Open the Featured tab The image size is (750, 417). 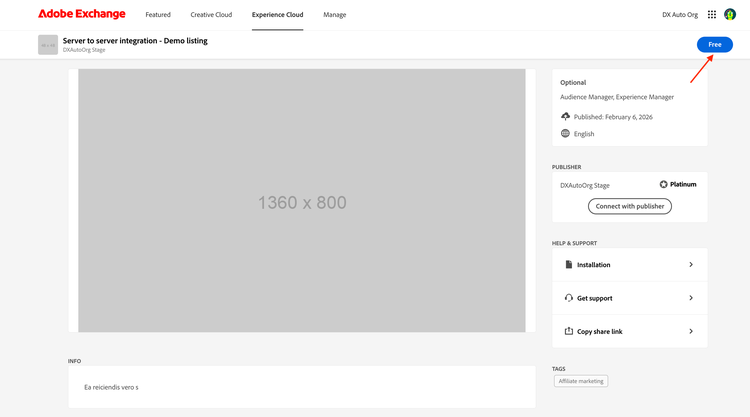click(x=158, y=15)
